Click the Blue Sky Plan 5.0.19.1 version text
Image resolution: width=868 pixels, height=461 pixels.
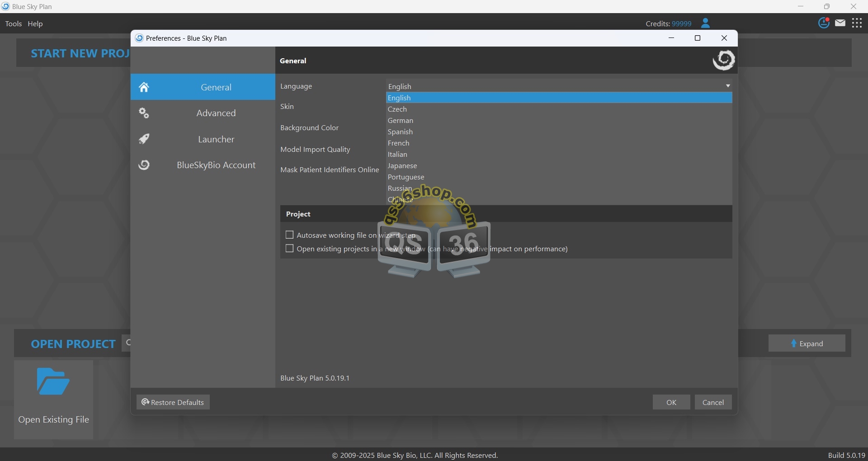click(x=315, y=378)
